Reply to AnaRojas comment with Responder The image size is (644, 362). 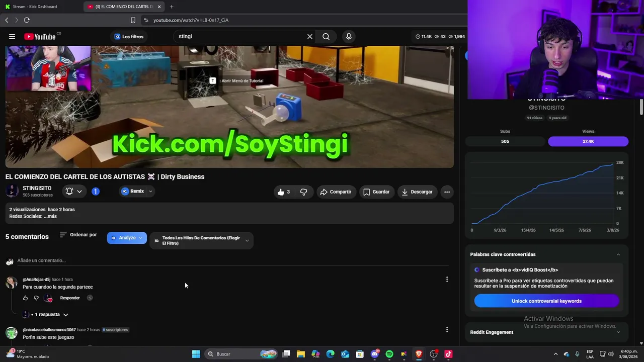tap(70, 298)
